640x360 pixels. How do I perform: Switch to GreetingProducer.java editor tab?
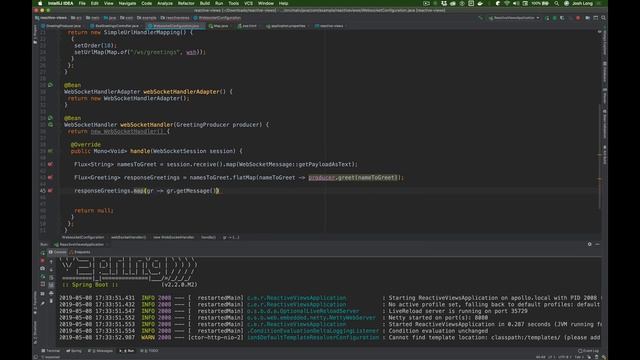[x=61, y=26]
